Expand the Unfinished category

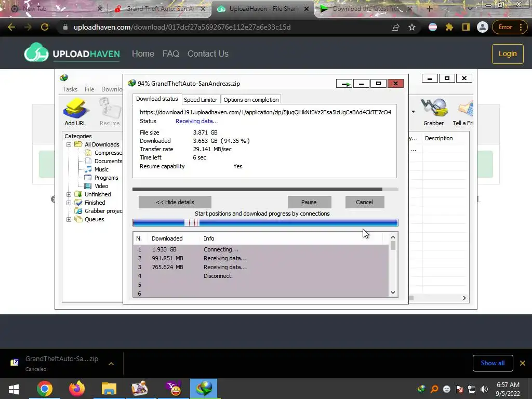[x=69, y=194]
